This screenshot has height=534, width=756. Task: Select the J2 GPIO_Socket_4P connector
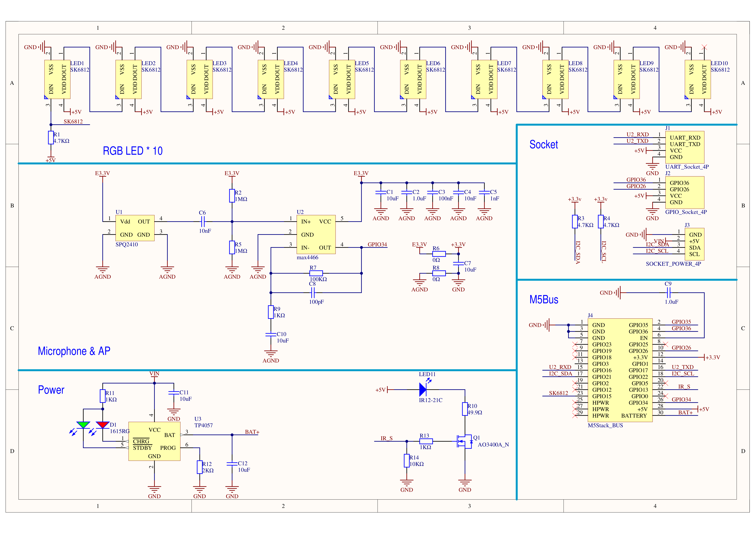pos(685,193)
